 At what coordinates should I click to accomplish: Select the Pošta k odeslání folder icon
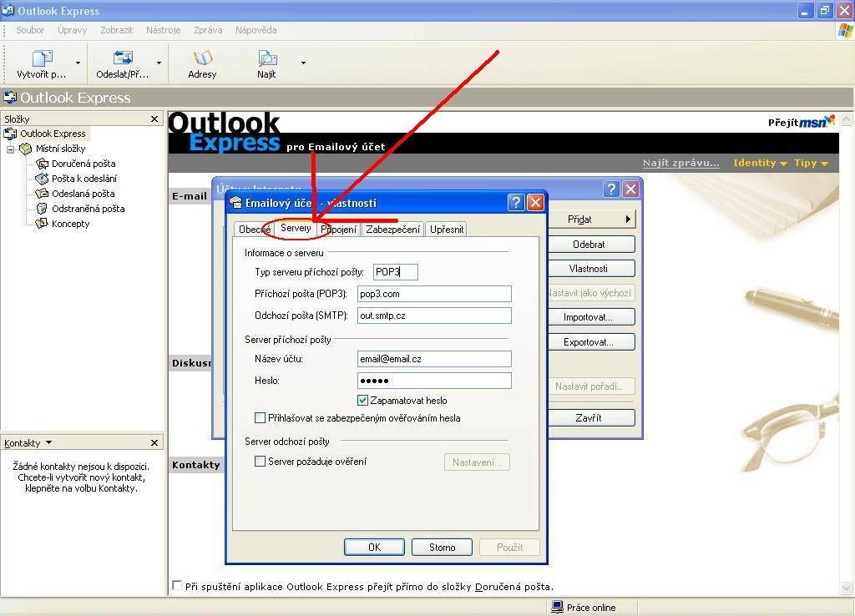(42, 179)
